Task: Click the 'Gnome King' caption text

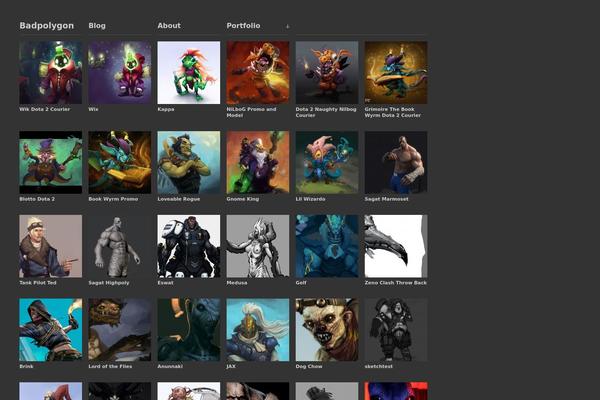Action: (x=243, y=199)
